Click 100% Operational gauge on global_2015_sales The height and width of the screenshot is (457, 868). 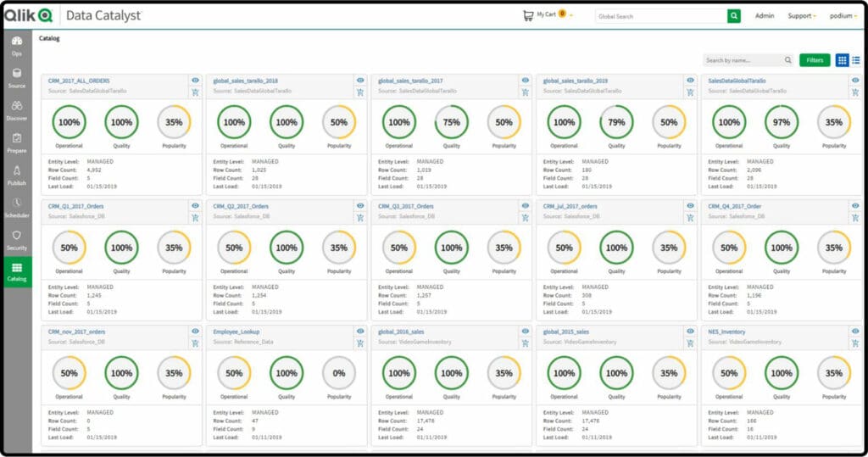coord(564,373)
